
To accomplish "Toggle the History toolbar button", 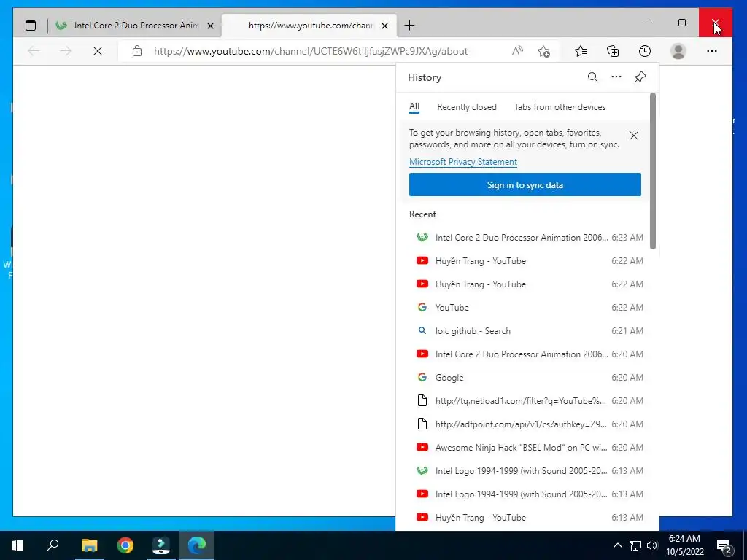I will [645, 51].
